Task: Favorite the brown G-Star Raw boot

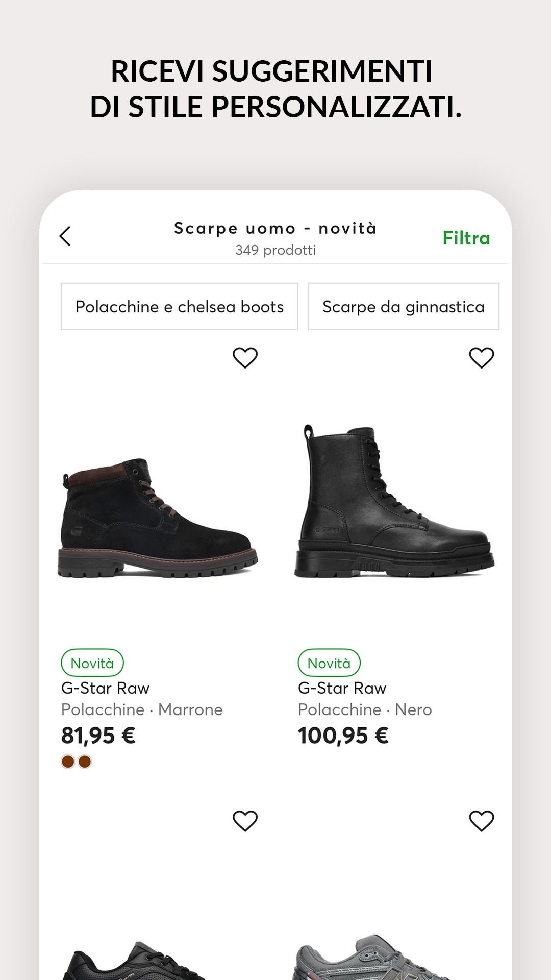Action: (245, 358)
